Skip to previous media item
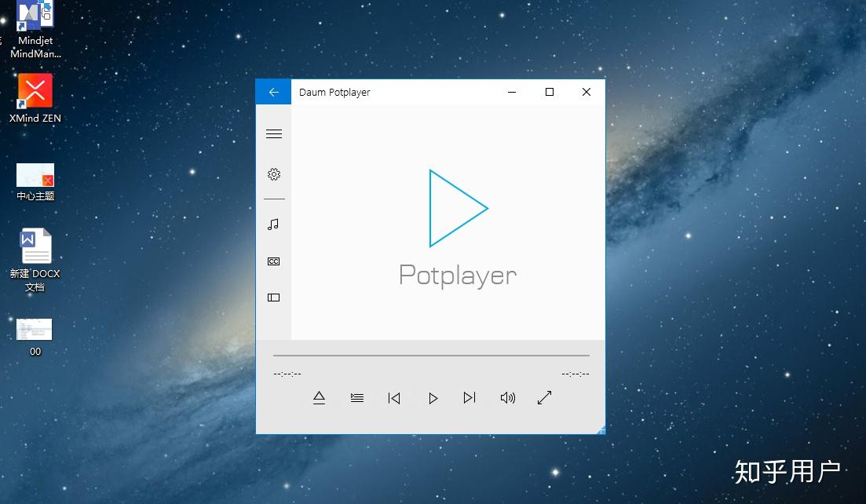 coord(393,398)
